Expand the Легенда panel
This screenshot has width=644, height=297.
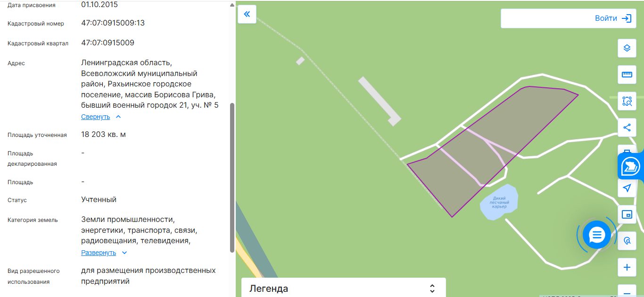click(x=343, y=288)
